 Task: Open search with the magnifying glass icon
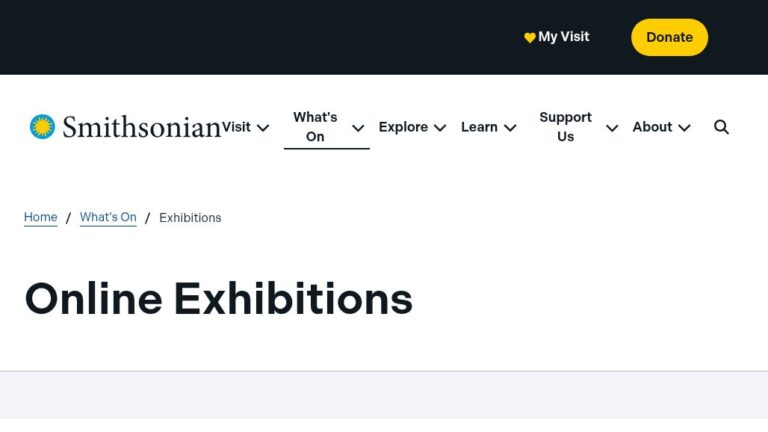tap(721, 127)
